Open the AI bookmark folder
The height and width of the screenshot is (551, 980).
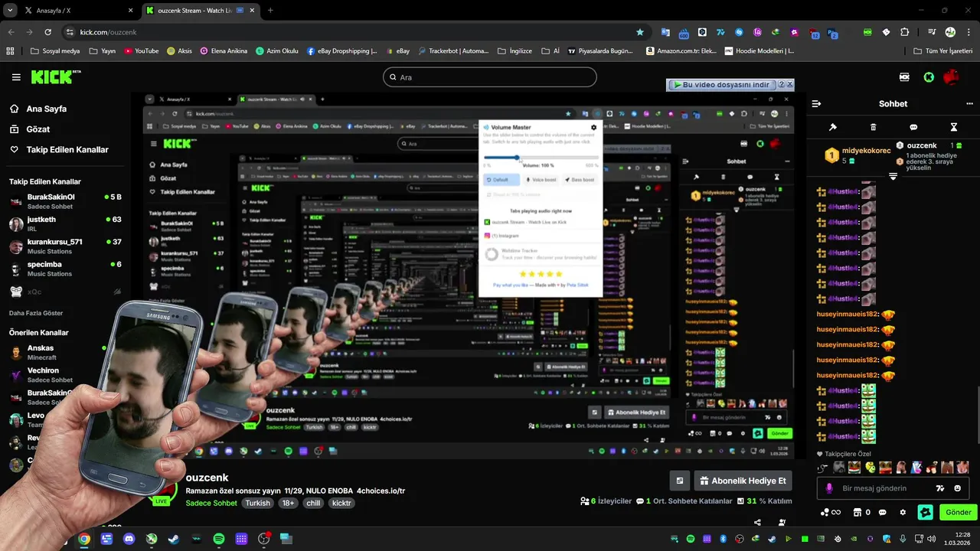pyautogui.click(x=551, y=51)
